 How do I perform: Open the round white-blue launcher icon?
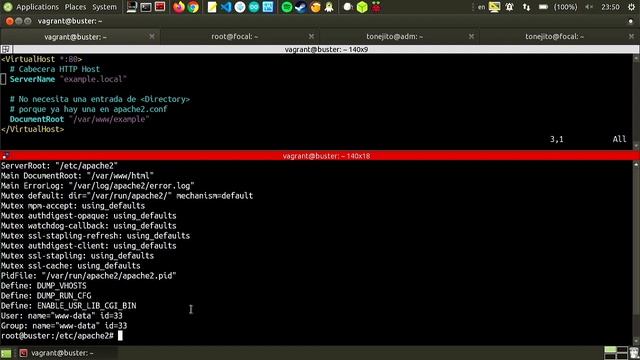coord(240,7)
